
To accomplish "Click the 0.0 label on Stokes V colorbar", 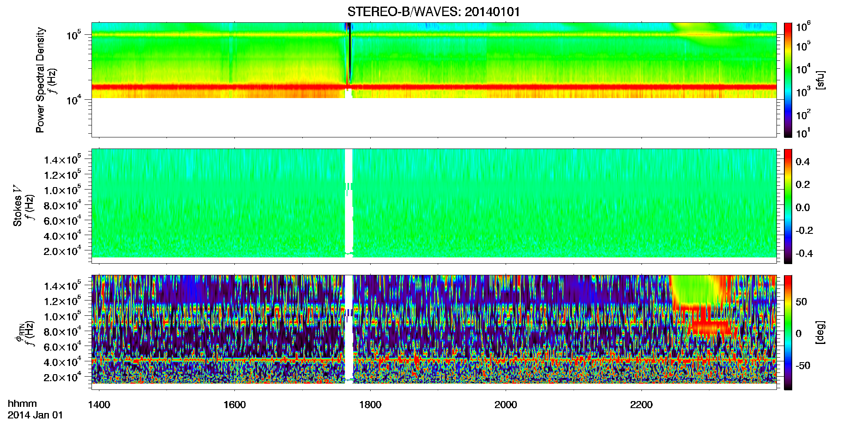I will 803,207.
